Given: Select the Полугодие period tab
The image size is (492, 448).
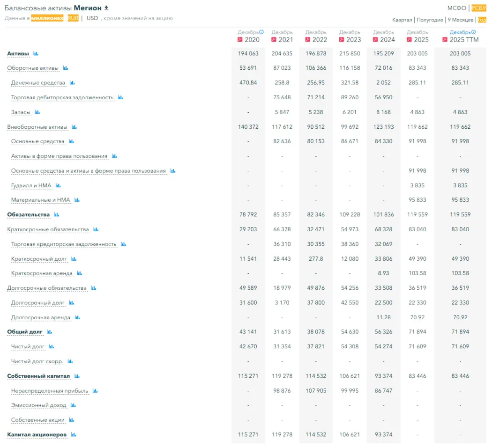Looking at the screenshot, I should click(x=430, y=20).
